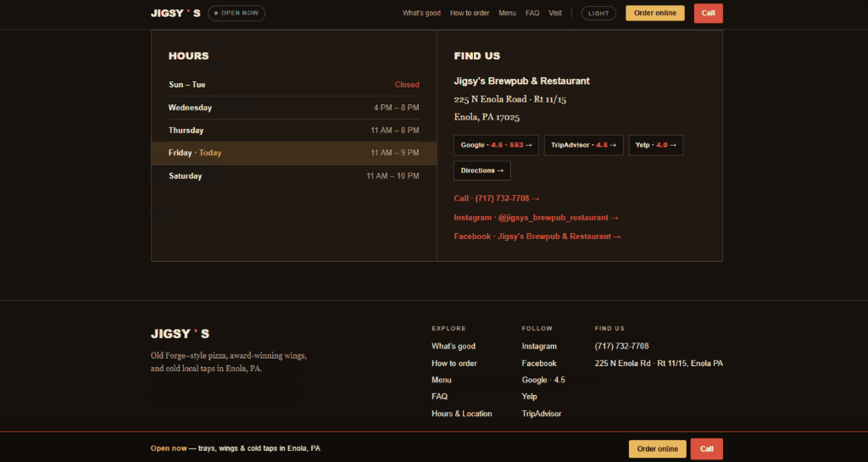Click the footer Jigsy's logo
The height and width of the screenshot is (462, 868).
tap(180, 334)
